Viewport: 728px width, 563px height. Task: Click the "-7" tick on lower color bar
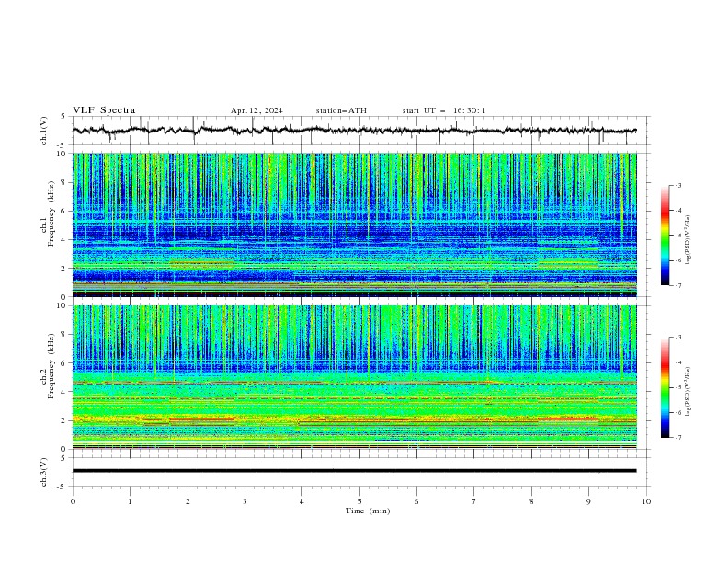[677, 438]
